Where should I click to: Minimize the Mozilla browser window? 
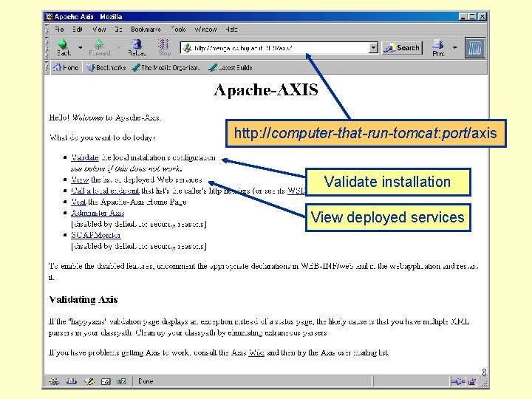click(x=463, y=16)
